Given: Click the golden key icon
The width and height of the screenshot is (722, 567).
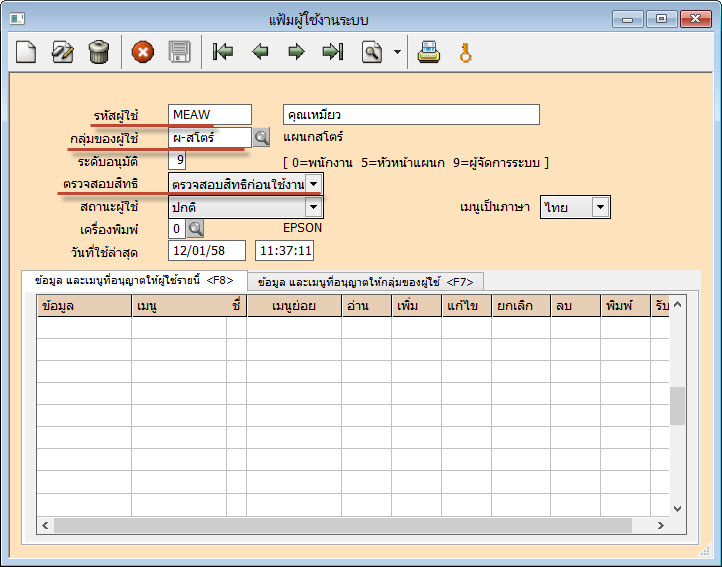Looking at the screenshot, I should point(465,52).
